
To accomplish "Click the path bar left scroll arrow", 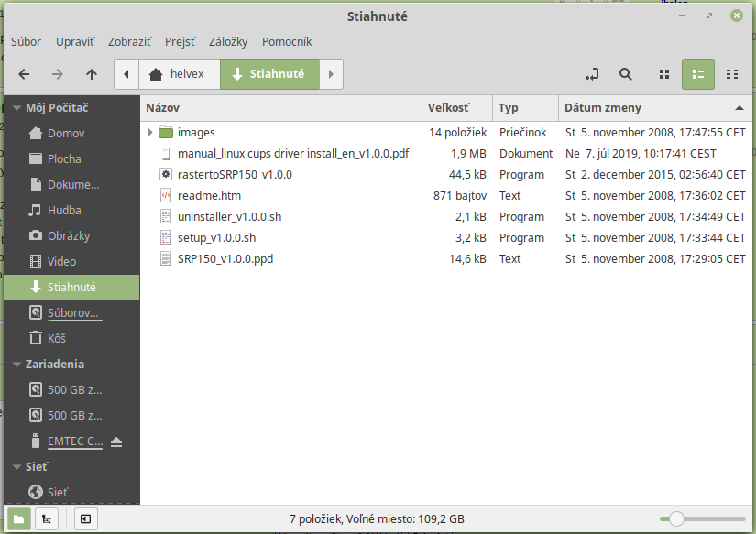I will click(126, 74).
